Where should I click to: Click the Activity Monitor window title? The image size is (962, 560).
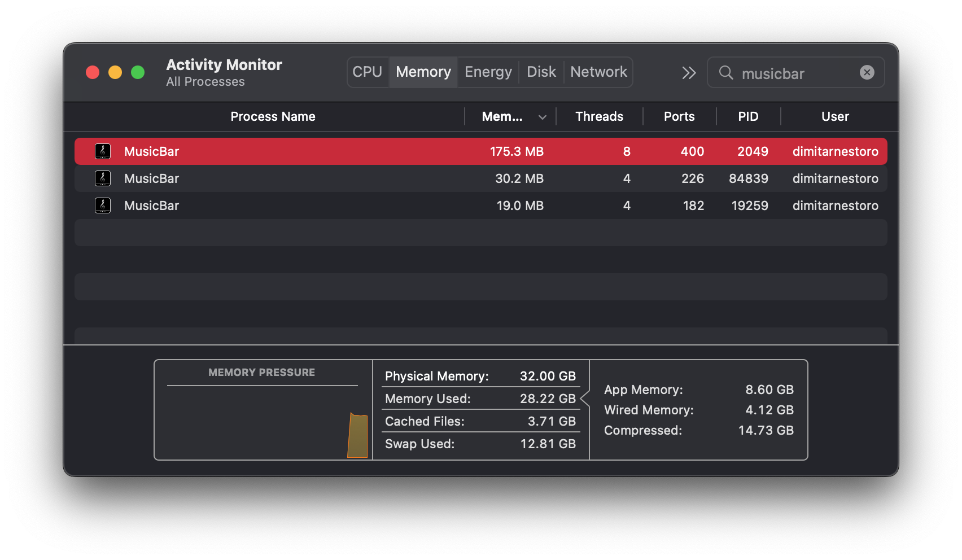pyautogui.click(x=224, y=65)
